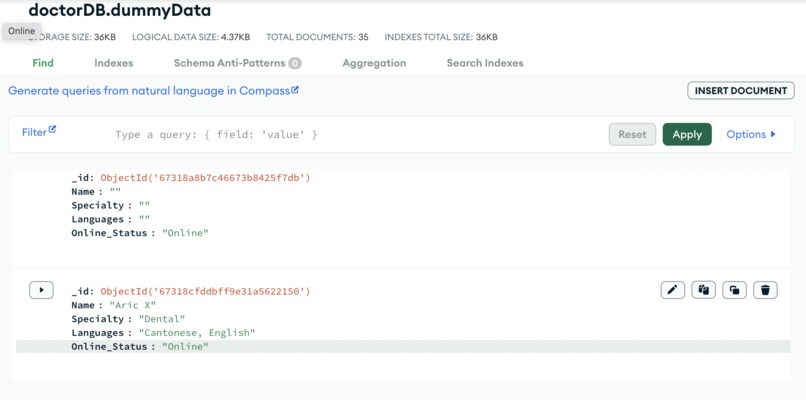Click the "Dental" specialty value

161,319
